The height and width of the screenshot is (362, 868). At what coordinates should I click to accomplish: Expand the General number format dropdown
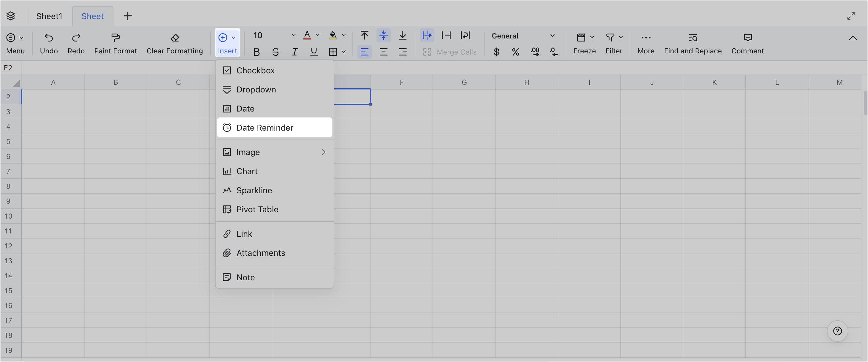(x=552, y=35)
